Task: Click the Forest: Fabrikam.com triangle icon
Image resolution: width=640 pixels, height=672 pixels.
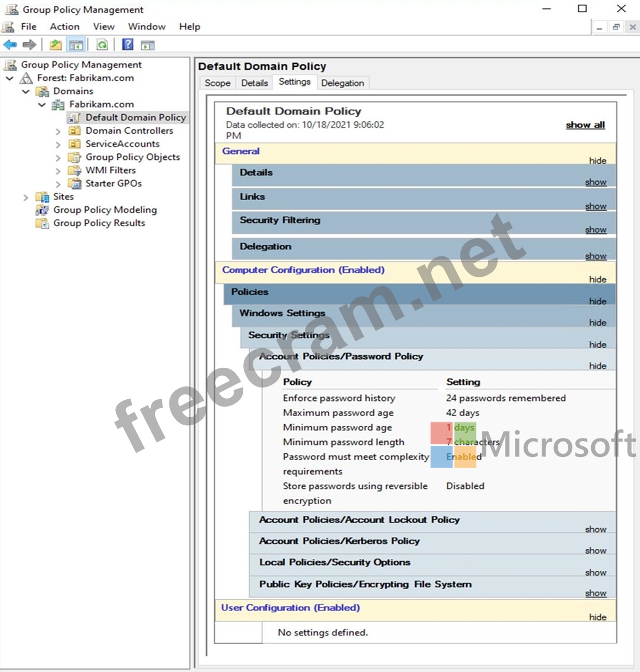Action: 26,78
